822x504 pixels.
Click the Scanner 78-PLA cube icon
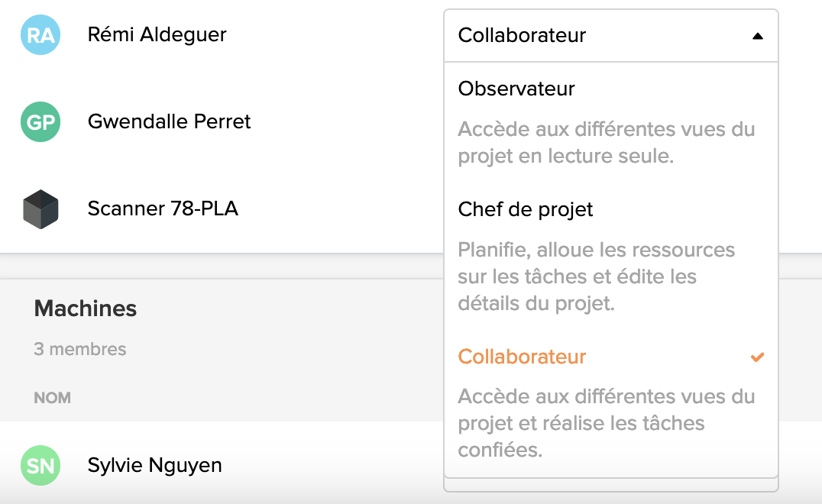[x=40, y=209]
